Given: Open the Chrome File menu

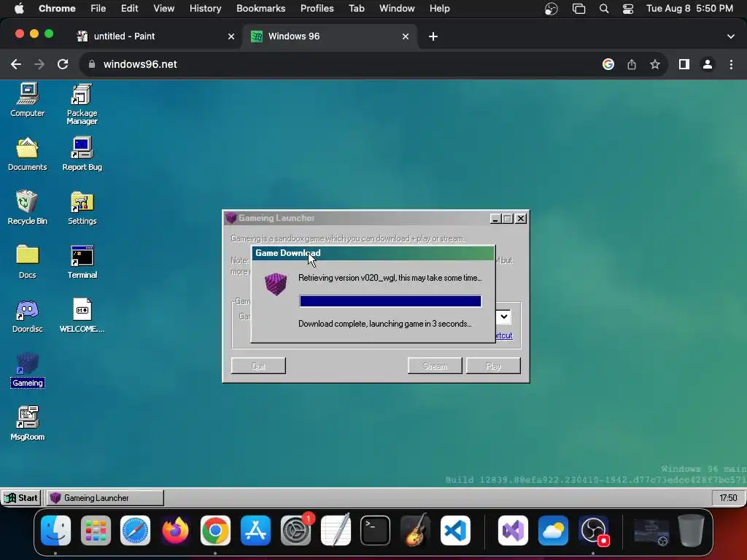Looking at the screenshot, I should (x=98, y=9).
